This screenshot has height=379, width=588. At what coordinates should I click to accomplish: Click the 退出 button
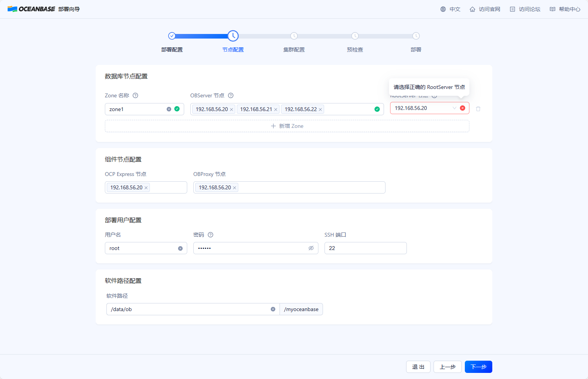tap(418, 367)
